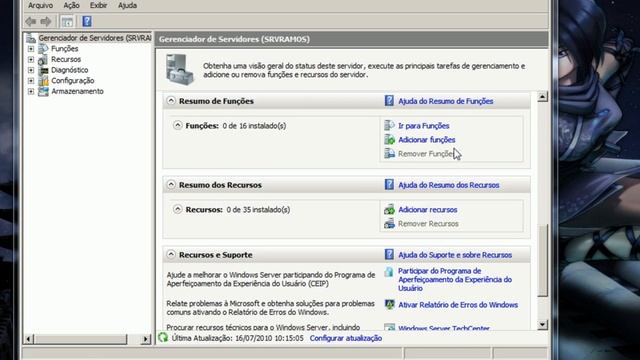The image size is (640, 360).
Task: Click the icon next to Adicionar recursos
Action: [x=389, y=209]
